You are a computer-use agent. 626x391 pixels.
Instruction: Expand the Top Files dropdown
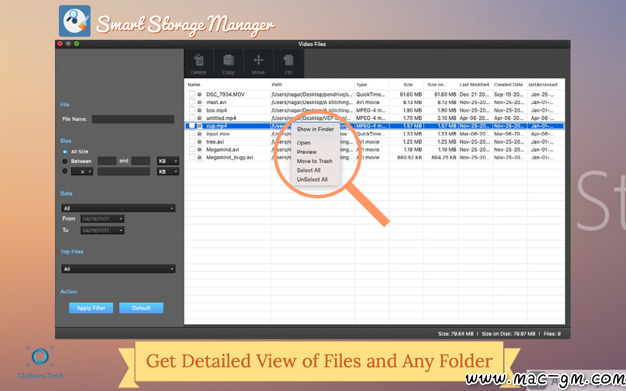coord(118,269)
